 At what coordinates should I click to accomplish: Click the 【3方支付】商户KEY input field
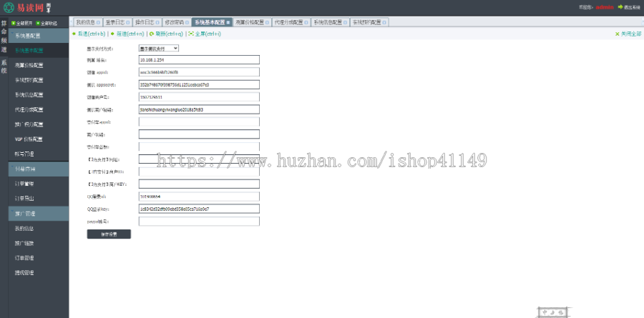click(x=199, y=184)
